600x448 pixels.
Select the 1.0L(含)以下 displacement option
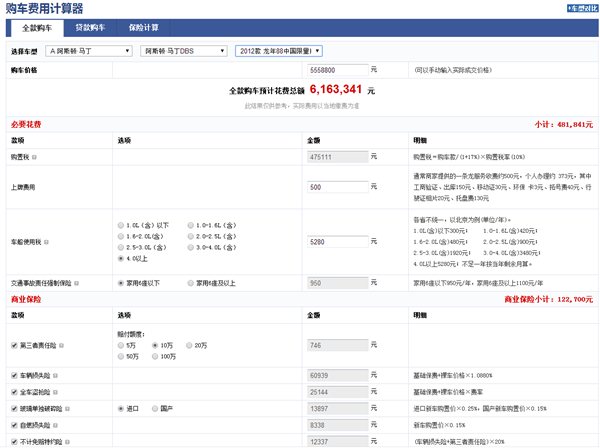pos(121,225)
